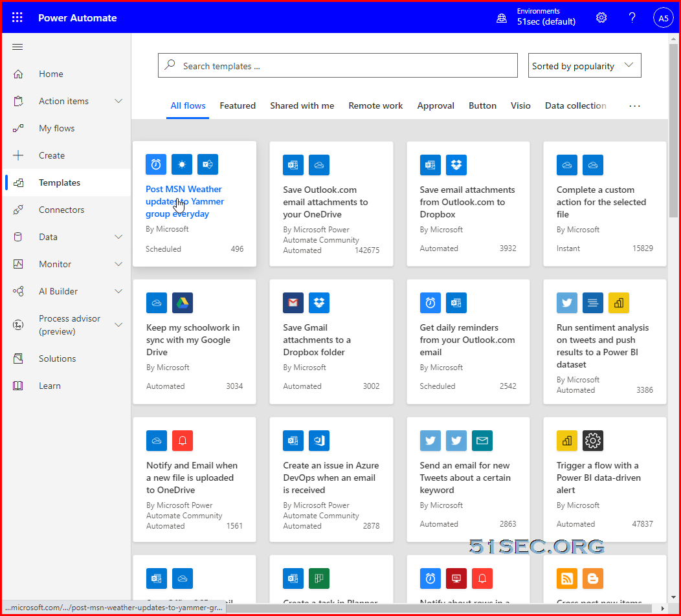Image resolution: width=681 pixels, height=616 pixels.
Task: Expand the Monitor menu chevron
Action: pos(118,264)
